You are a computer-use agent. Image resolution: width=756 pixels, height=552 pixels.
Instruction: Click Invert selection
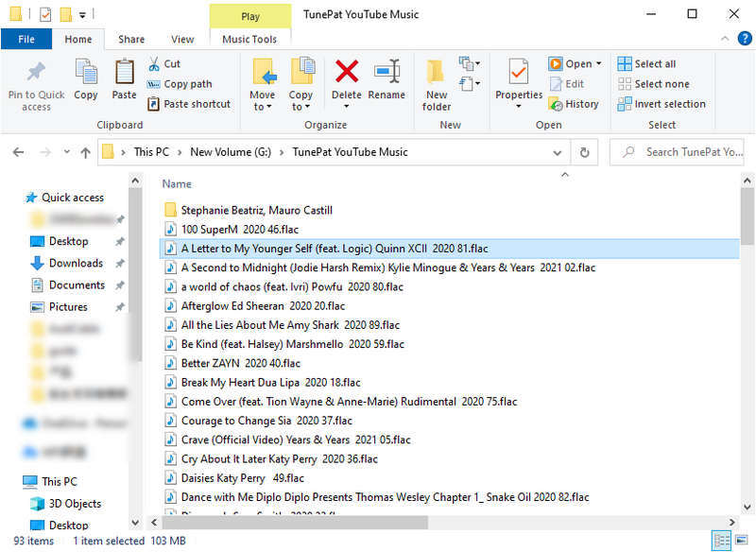click(661, 104)
